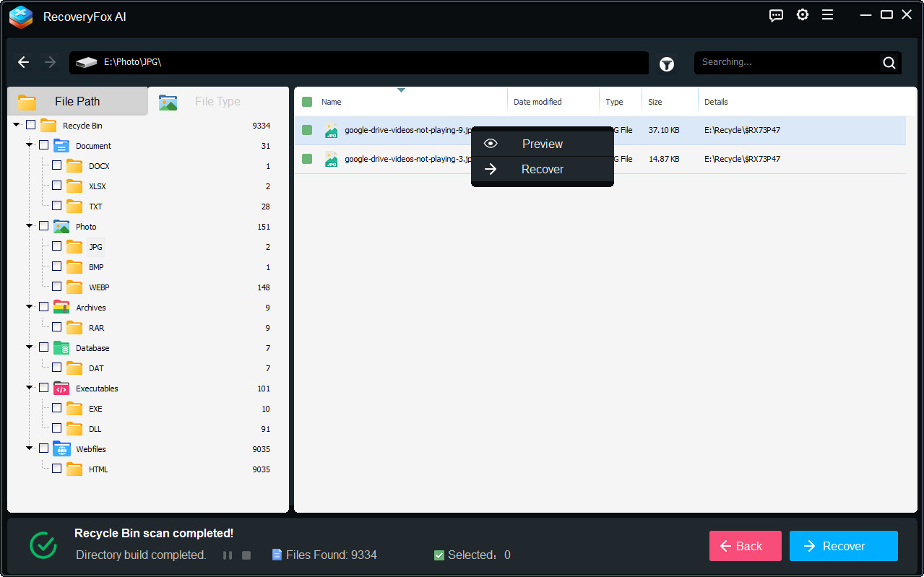Collapse the Photo tree node
The width and height of the screenshot is (924, 577).
(x=30, y=226)
